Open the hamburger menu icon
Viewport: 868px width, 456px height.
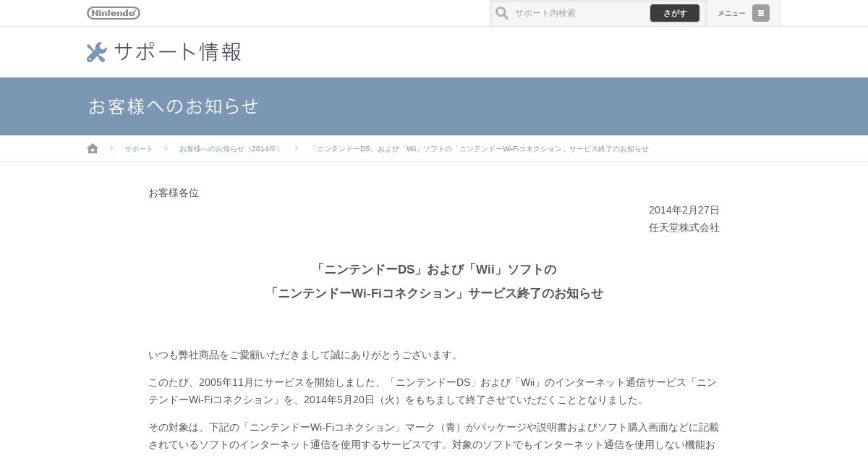[761, 13]
